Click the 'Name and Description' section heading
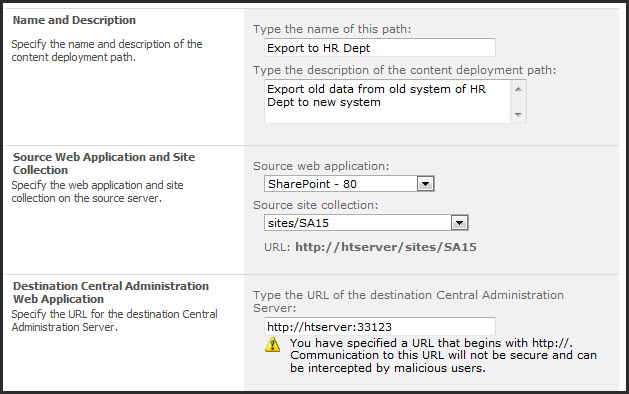Viewport: 629px width, 394px height. point(74,20)
